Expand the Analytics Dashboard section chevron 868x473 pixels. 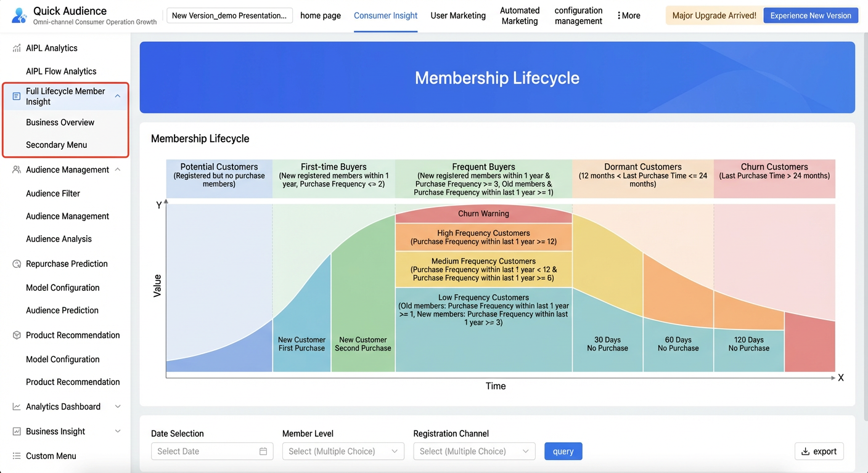tap(118, 406)
